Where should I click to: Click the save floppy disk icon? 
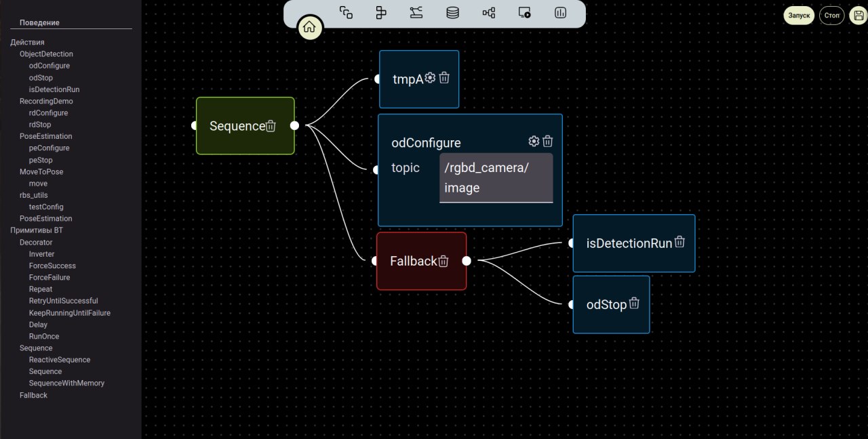coord(858,16)
